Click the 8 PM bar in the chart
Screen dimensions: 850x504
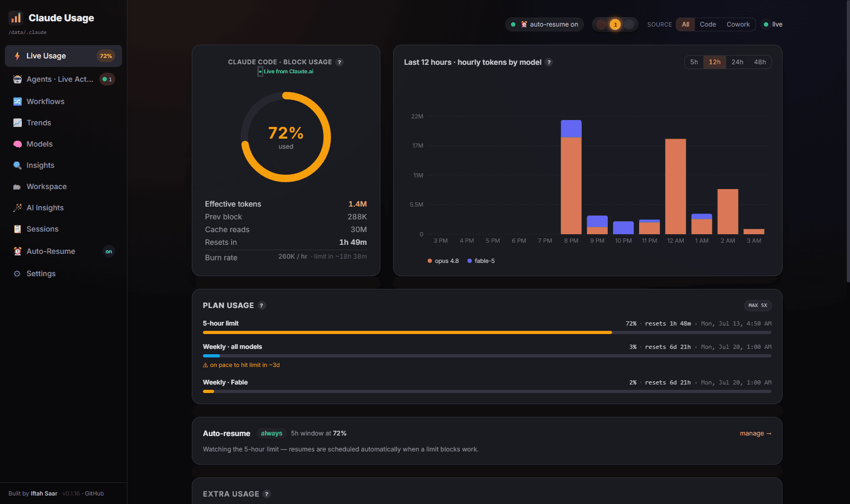click(x=571, y=177)
